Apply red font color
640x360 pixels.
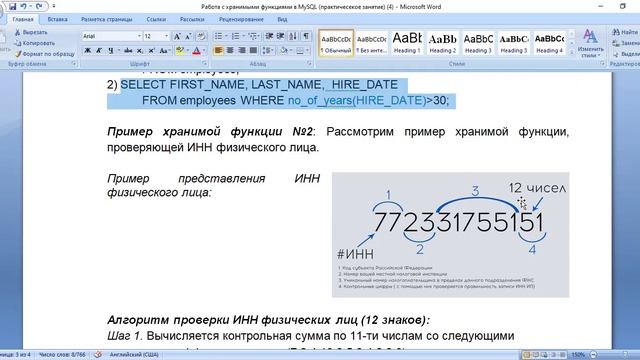(196, 51)
